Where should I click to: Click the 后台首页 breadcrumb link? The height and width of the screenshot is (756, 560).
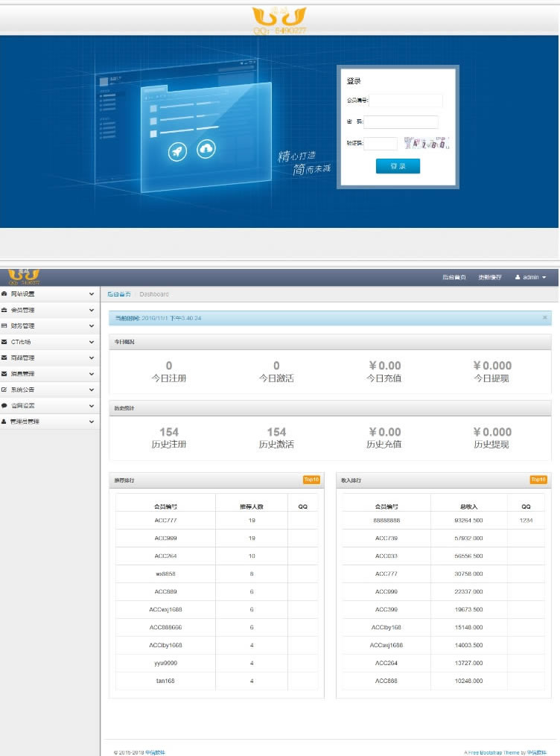119,294
